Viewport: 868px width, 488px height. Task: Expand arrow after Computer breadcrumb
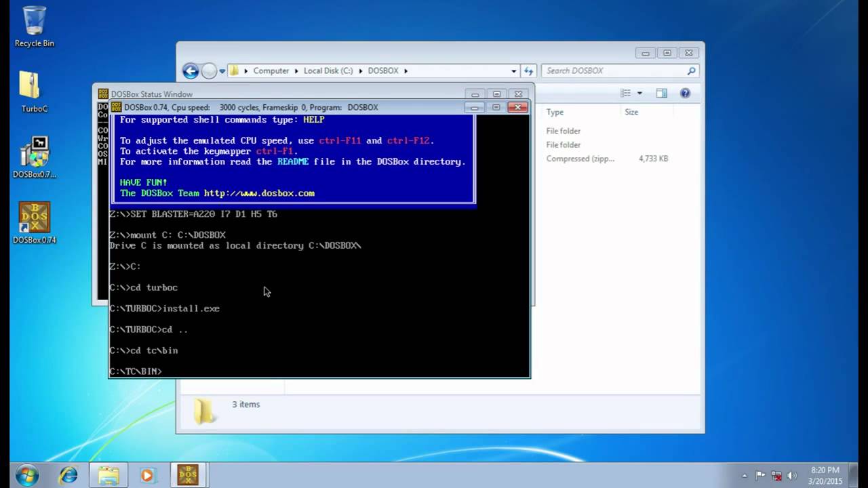[x=296, y=70]
